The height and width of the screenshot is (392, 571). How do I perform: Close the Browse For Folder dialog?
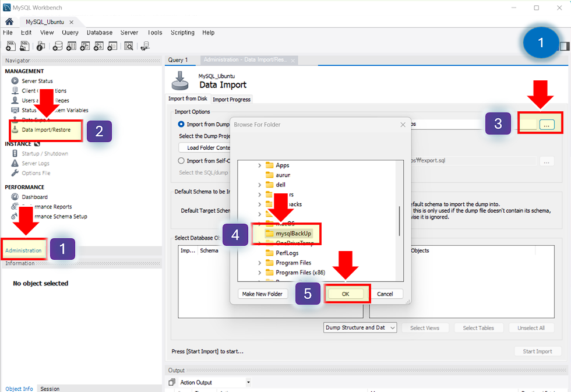(x=403, y=125)
